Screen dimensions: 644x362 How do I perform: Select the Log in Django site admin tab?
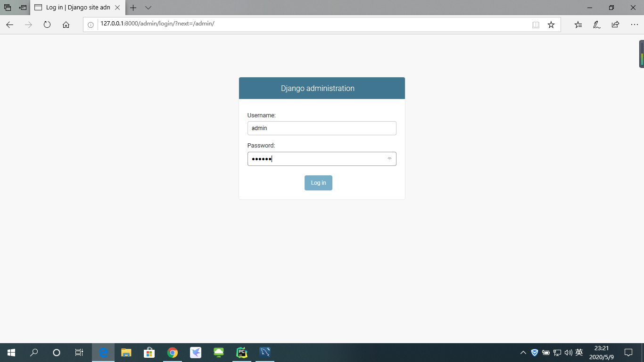click(78, 8)
